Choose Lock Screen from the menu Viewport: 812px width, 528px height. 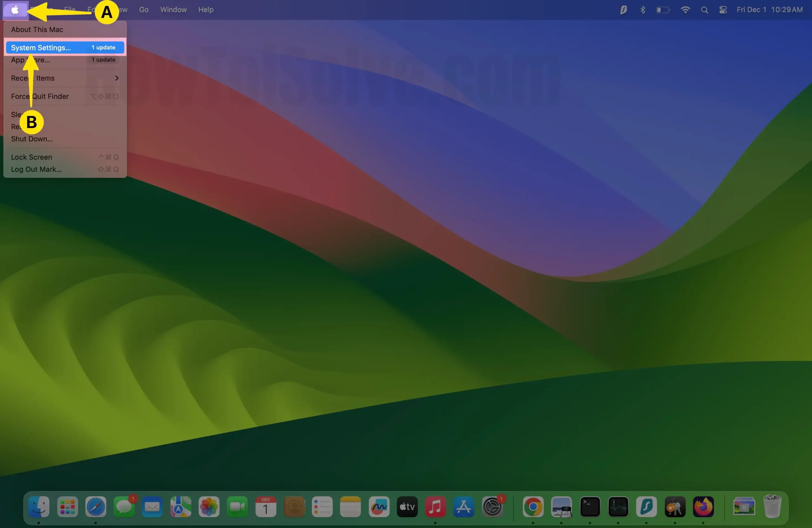(x=31, y=157)
